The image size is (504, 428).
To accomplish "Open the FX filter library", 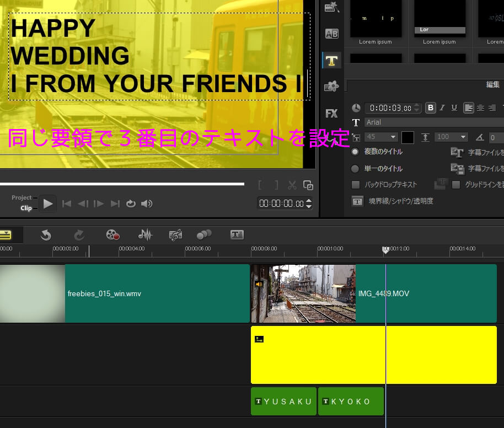I will tap(331, 113).
